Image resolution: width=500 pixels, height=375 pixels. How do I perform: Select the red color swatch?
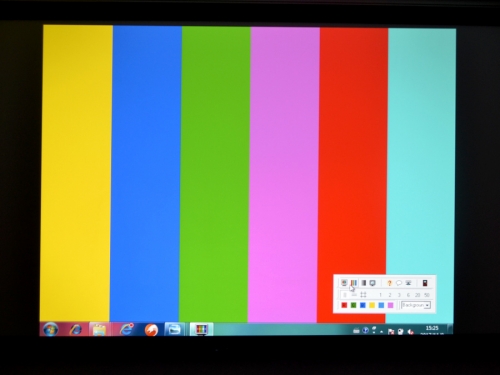pos(344,305)
